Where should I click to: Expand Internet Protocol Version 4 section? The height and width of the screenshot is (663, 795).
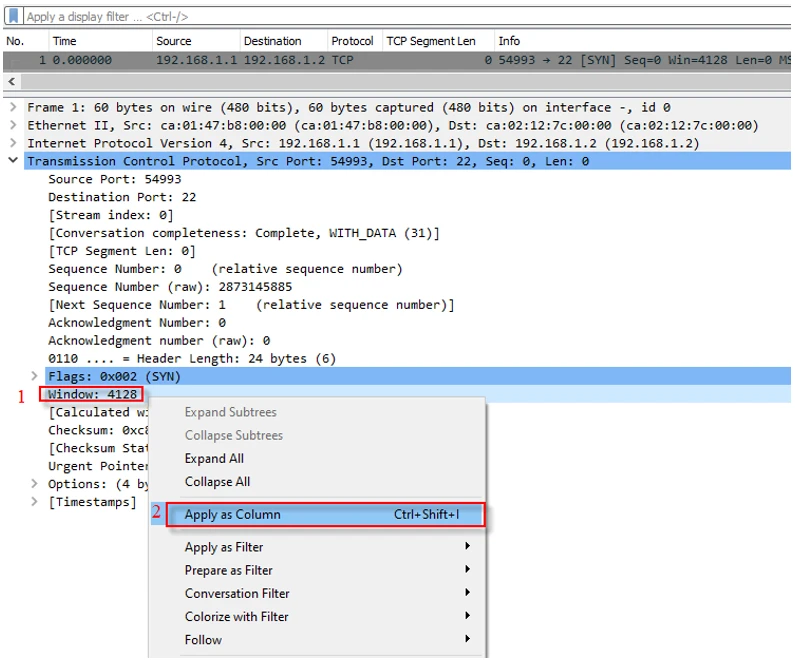coord(12,143)
